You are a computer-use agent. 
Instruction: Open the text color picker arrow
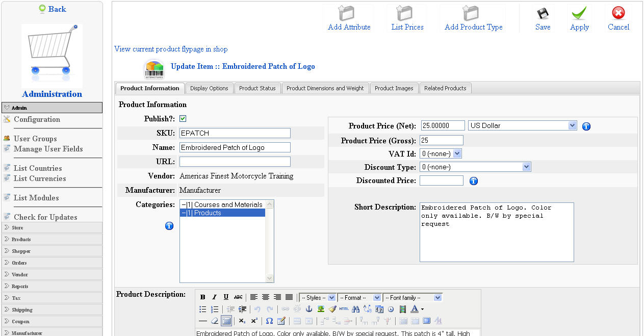[422, 309]
